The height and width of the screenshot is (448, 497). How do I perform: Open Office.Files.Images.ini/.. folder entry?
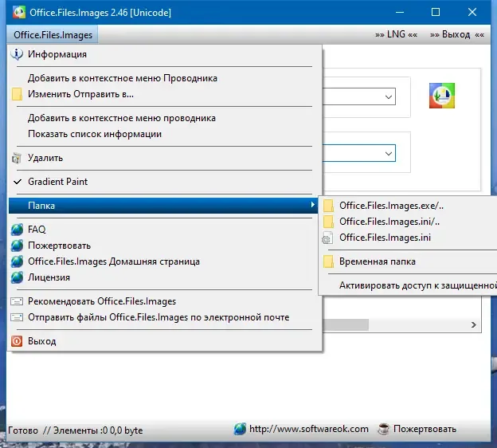[409, 222]
